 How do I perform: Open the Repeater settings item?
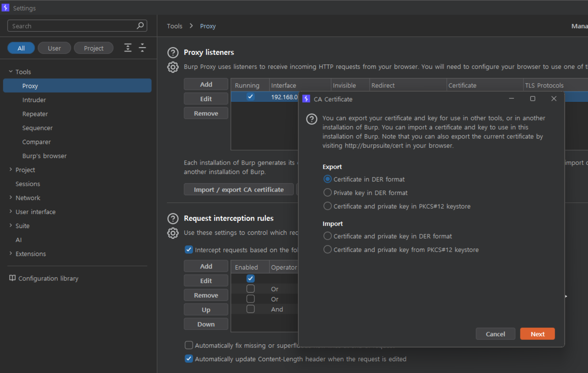tap(35, 114)
